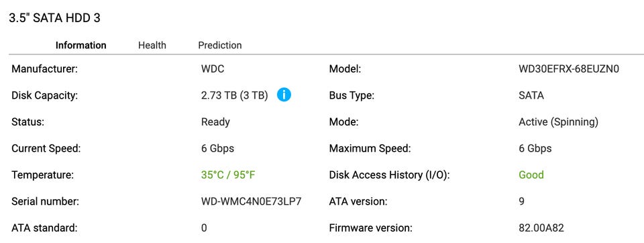The width and height of the screenshot is (644, 243).
Task: Select the Information tab
Action: coord(81,45)
